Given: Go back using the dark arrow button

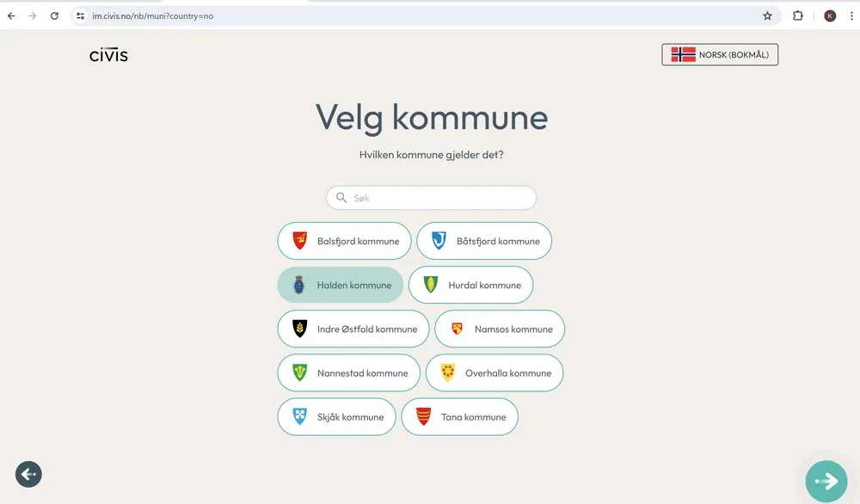Looking at the screenshot, I should pos(28,474).
